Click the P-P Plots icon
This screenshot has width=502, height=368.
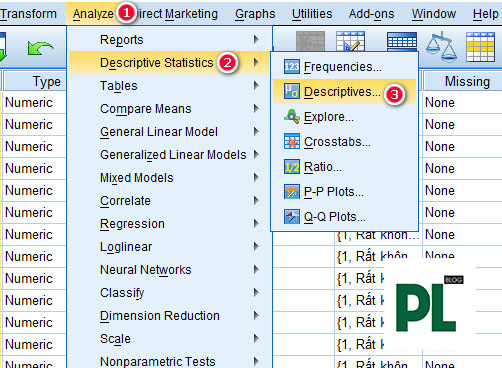292,192
